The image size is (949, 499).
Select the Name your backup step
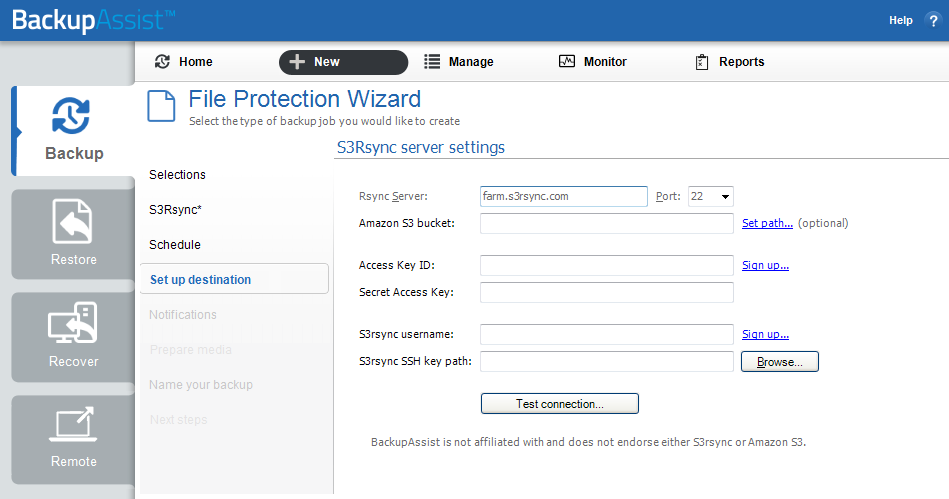click(x=201, y=385)
